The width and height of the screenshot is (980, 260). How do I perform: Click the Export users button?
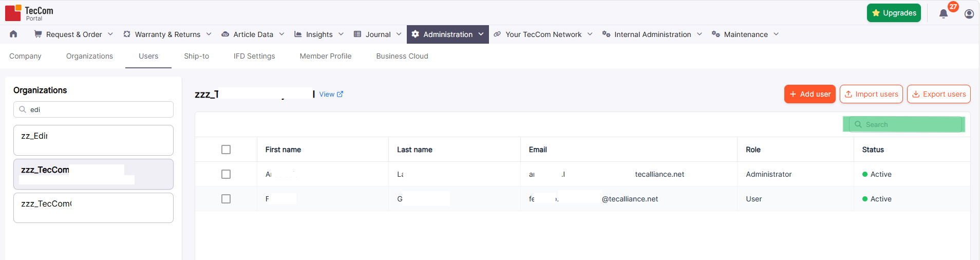point(939,94)
